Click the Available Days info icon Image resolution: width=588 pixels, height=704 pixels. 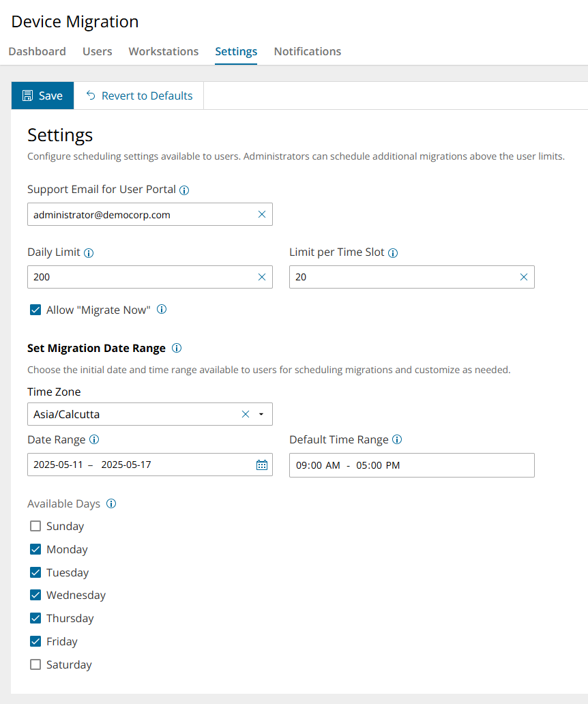click(111, 504)
